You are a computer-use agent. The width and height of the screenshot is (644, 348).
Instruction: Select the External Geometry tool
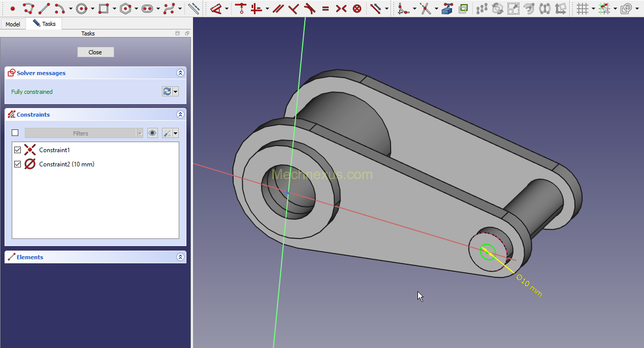click(x=447, y=9)
